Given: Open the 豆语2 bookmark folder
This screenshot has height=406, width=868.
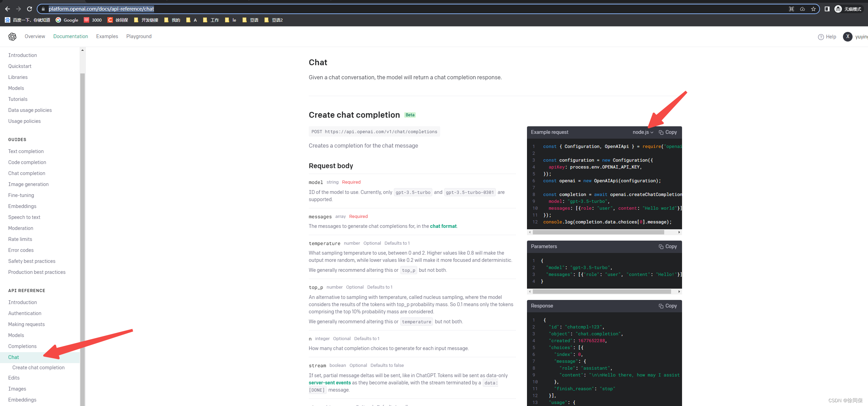Looking at the screenshot, I should tap(273, 20).
